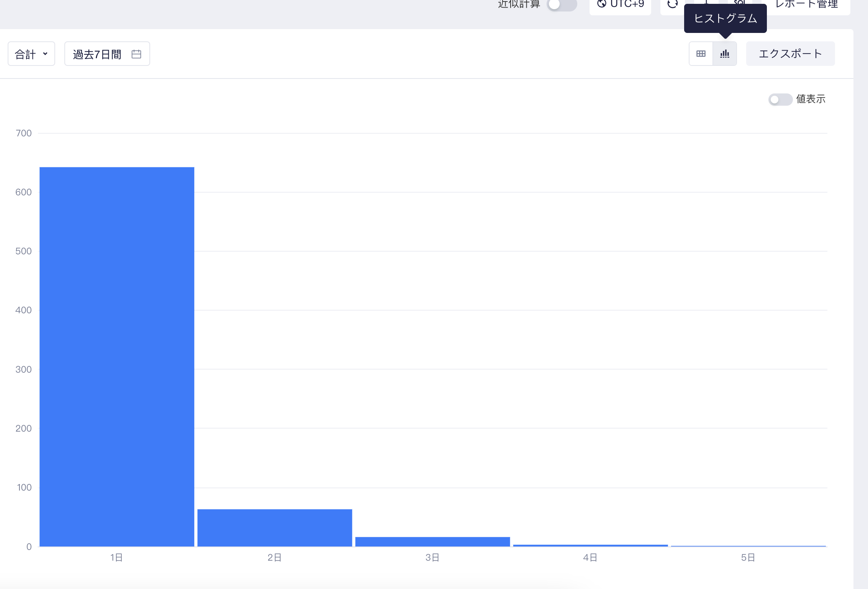
Task: Click the 1日 histogram bar
Action: [x=117, y=356]
